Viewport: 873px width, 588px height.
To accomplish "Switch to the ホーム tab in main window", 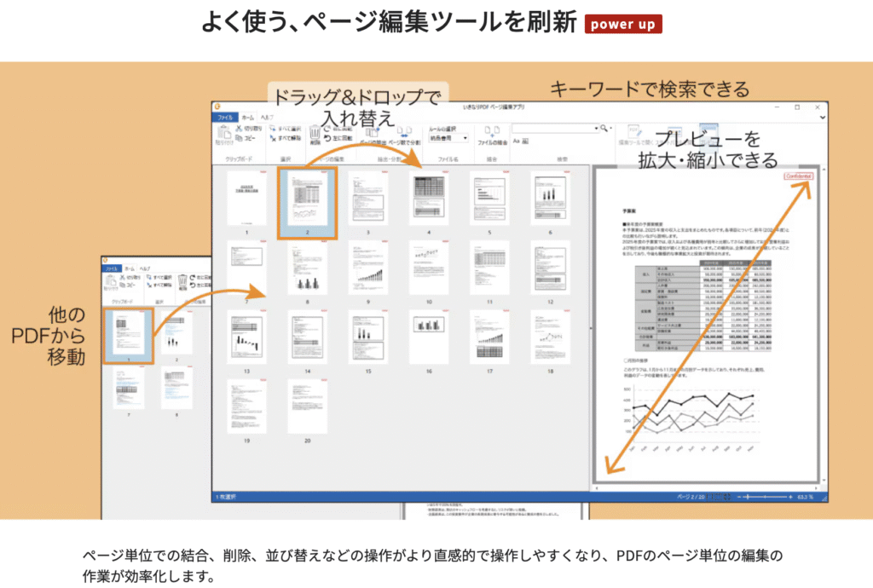I will (248, 118).
